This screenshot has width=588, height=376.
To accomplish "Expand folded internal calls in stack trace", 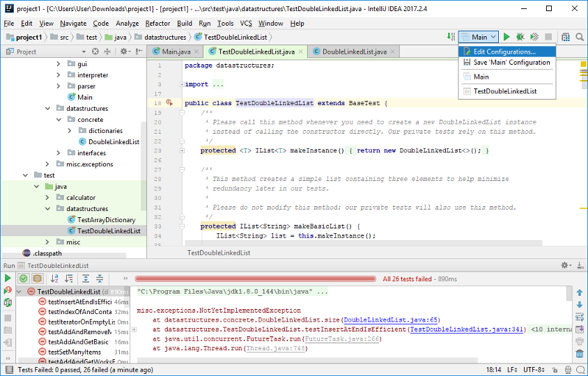I will [134, 329].
